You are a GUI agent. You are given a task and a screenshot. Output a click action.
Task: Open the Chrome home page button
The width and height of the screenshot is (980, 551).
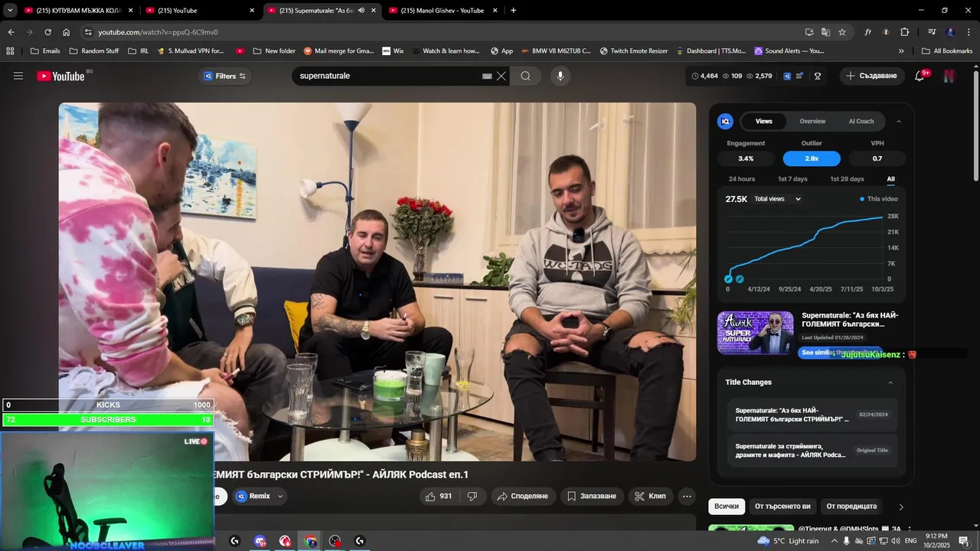point(66,32)
